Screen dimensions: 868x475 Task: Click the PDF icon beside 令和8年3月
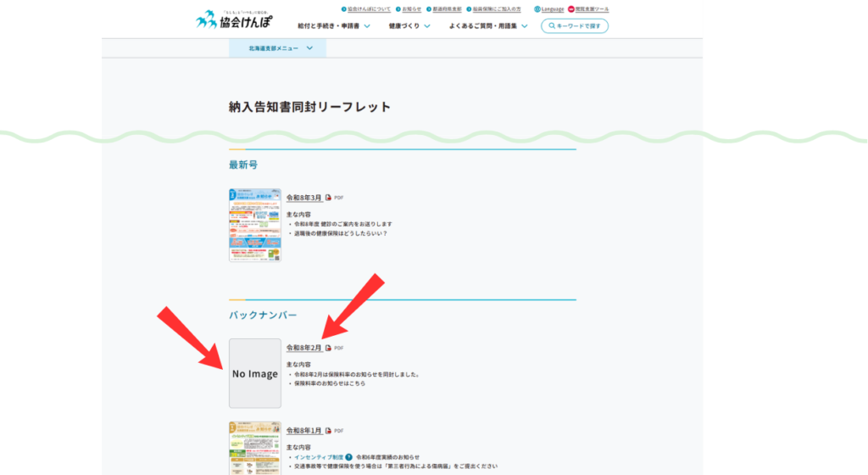point(328,198)
